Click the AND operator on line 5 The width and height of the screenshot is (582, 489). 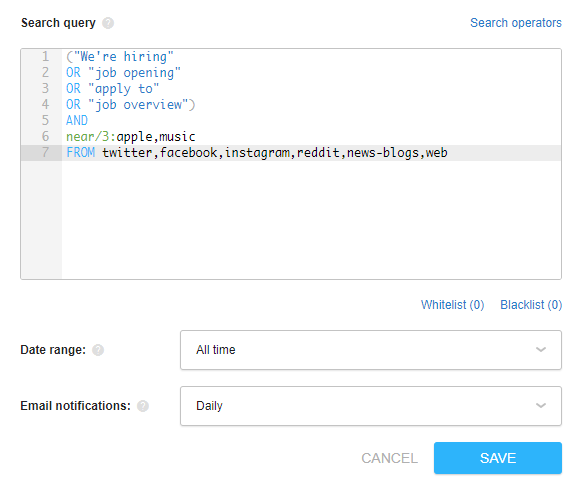[x=77, y=120]
